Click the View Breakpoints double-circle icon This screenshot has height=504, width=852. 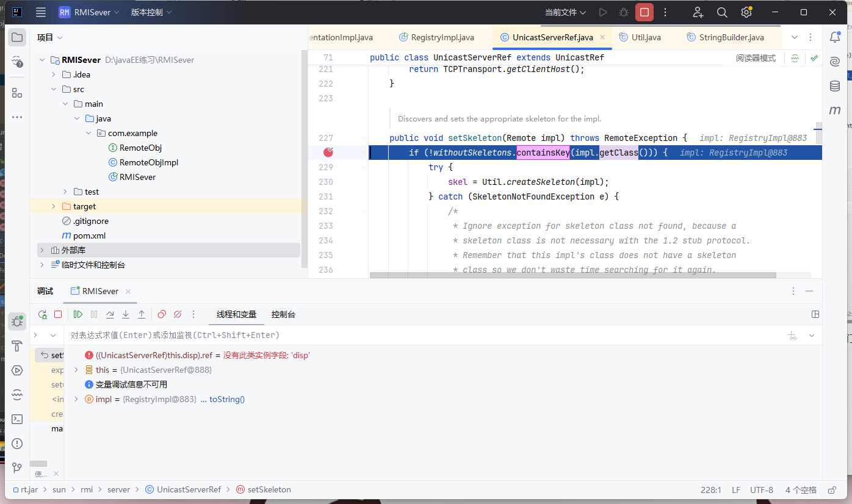[162, 314]
